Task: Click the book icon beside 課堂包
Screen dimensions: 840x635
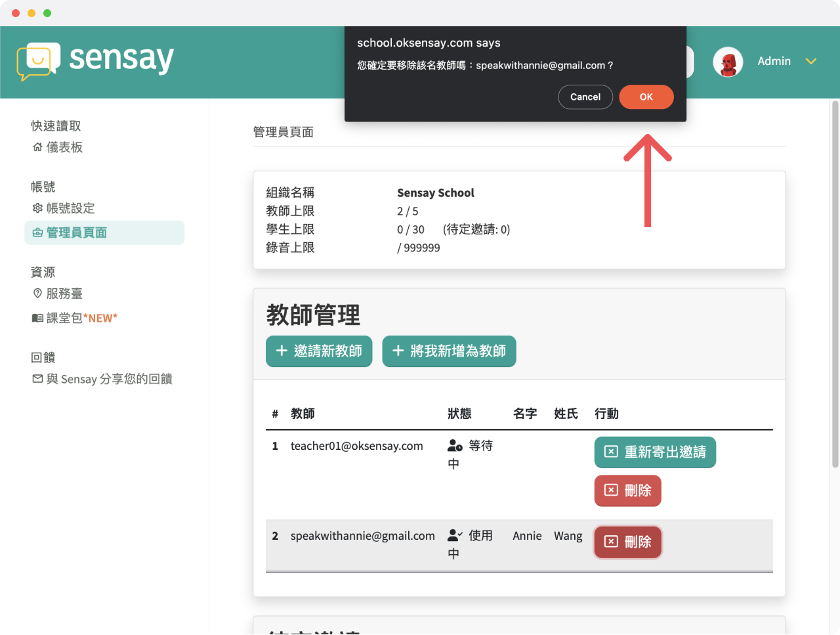Action: 37,318
